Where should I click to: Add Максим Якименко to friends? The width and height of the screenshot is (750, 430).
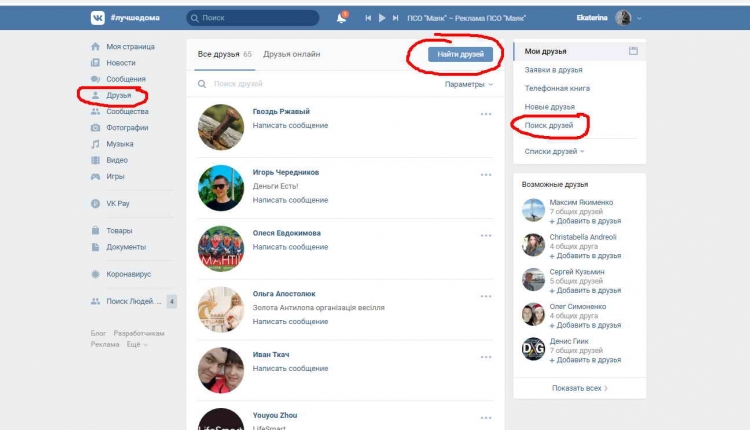click(x=585, y=221)
